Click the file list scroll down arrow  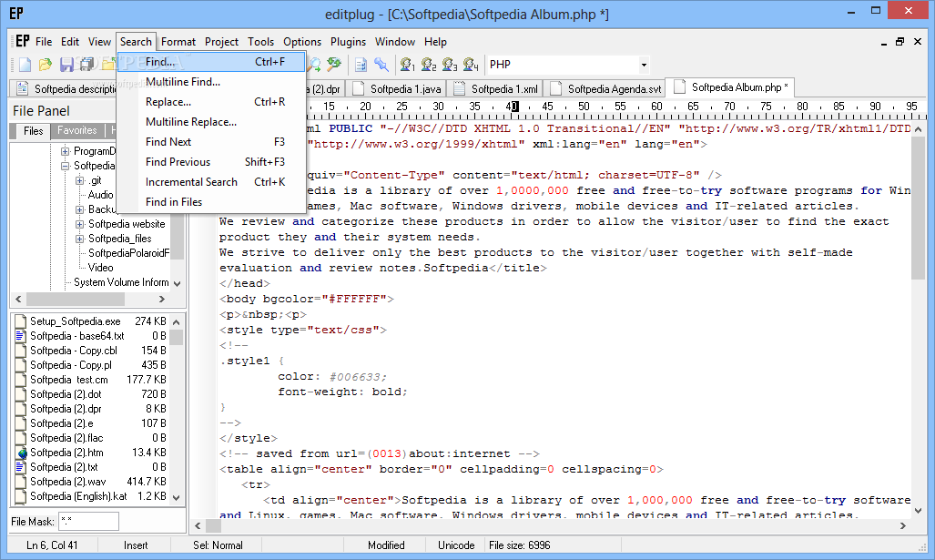pos(176,497)
